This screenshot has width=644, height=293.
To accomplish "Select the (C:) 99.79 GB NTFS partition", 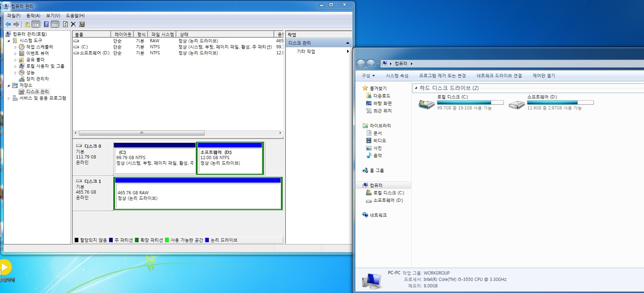I will click(155, 158).
